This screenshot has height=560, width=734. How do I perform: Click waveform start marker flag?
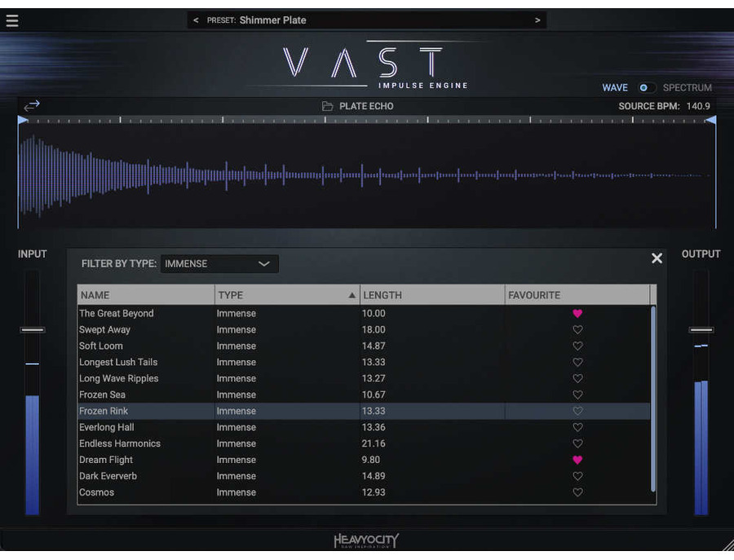click(23, 121)
